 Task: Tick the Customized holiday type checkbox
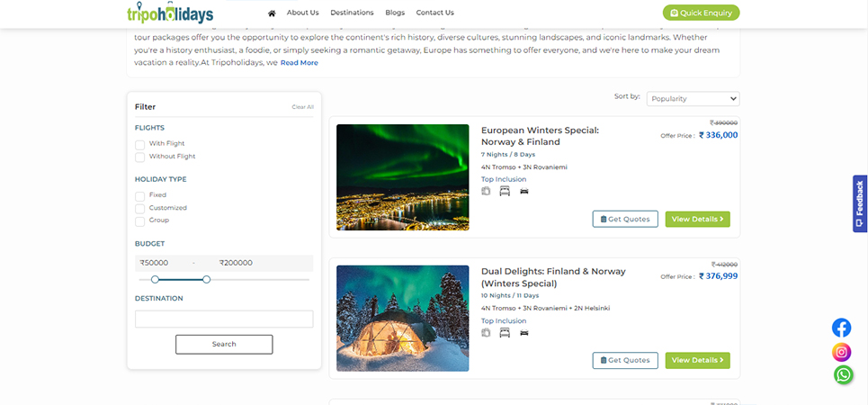(140, 208)
